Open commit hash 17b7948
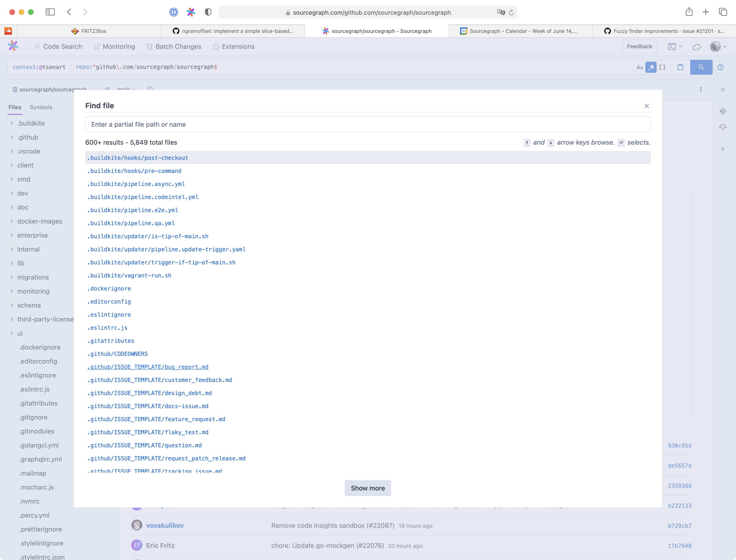 [679, 546]
